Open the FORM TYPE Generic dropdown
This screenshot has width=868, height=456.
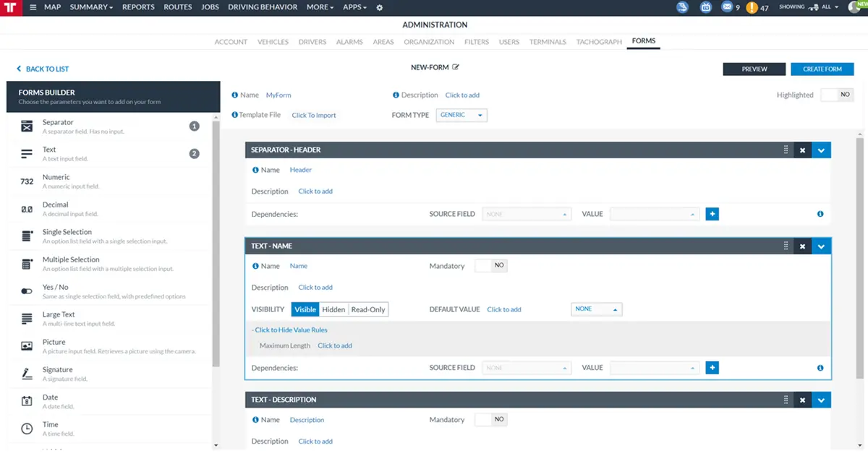click(x=461, y=115)
